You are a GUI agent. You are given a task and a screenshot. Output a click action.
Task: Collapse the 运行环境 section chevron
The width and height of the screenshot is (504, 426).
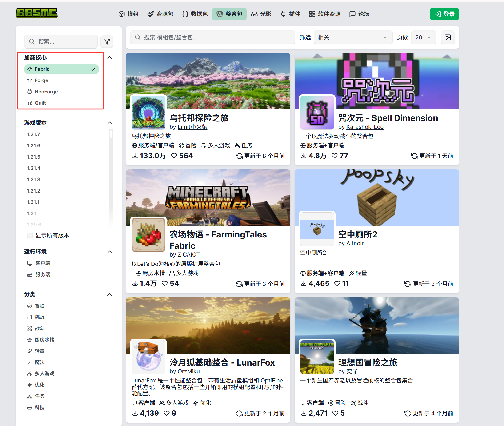point(110,252)
